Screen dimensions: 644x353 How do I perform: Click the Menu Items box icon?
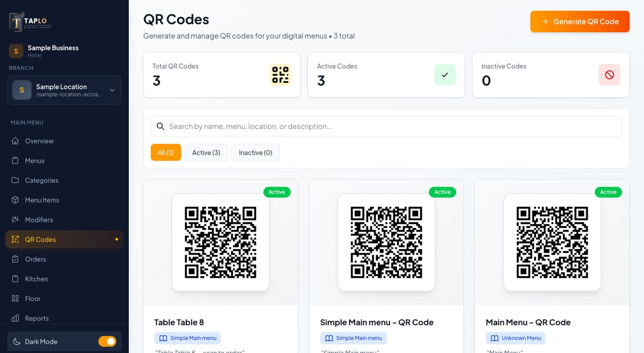tap(15, 200)
